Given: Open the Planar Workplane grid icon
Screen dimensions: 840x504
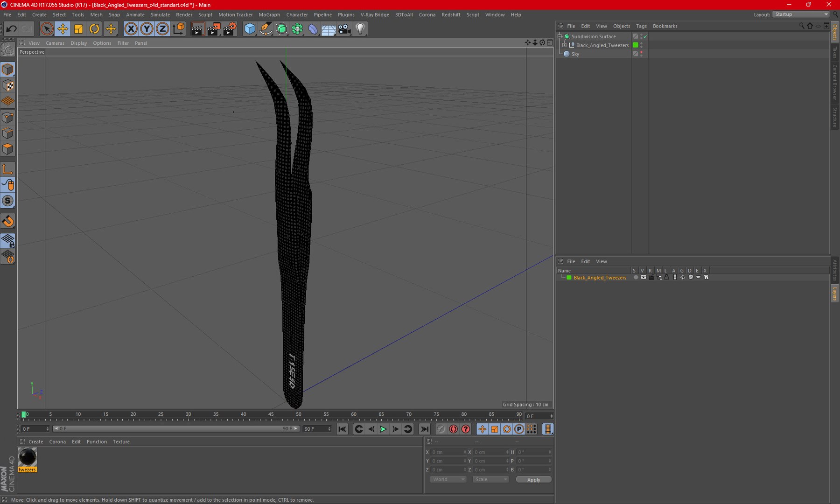Looking at the screenshot, I should pyautogui.click(x=8, y=256).
